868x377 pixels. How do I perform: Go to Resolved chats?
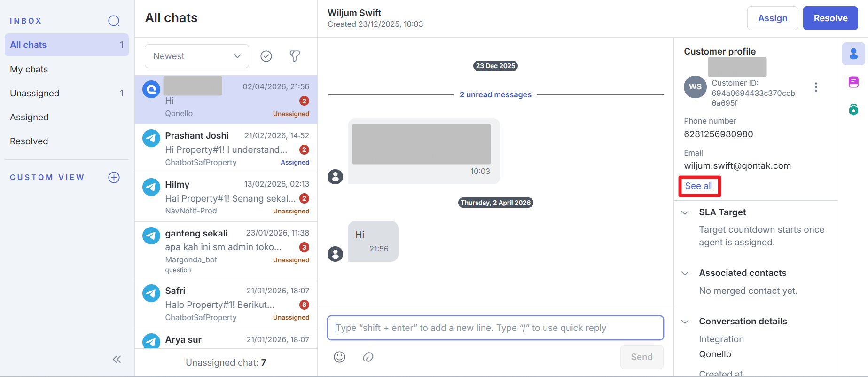point(29,141)
